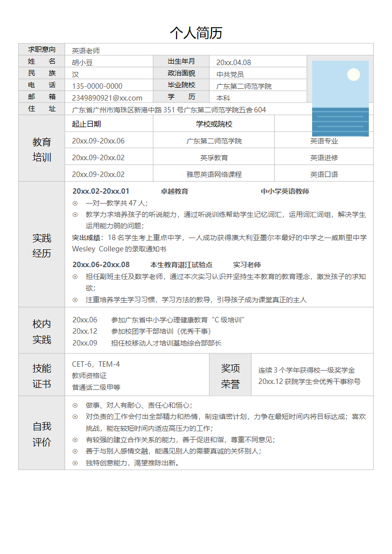Click the 教育培训 section label
Screen dimensions: 392x554
pos(42,149)
